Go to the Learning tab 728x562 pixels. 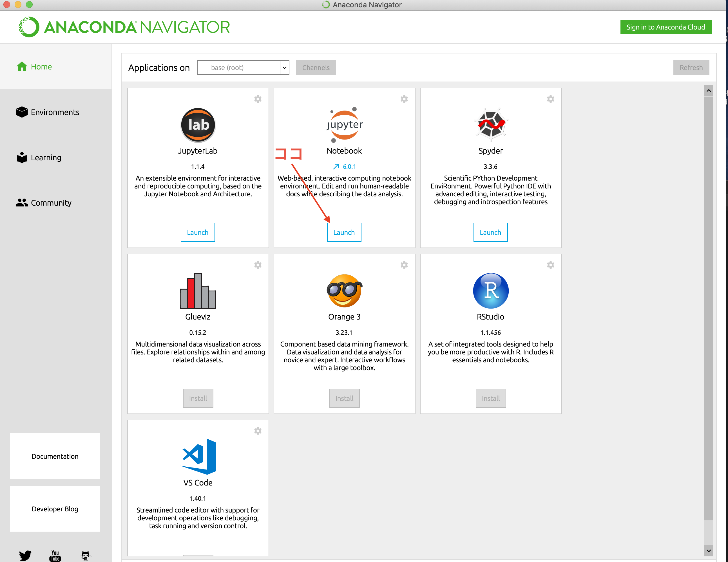pyautogui.click(x=46, y=158)
